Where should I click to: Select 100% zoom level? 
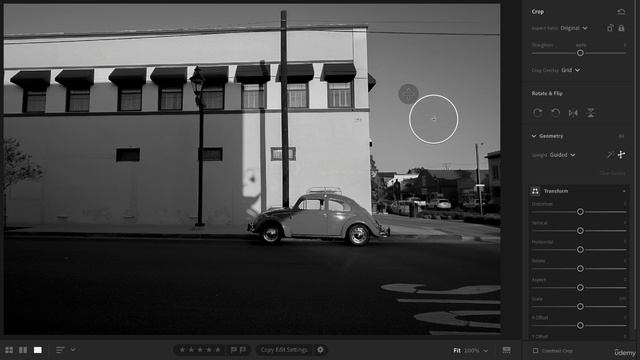pos(472,351)
